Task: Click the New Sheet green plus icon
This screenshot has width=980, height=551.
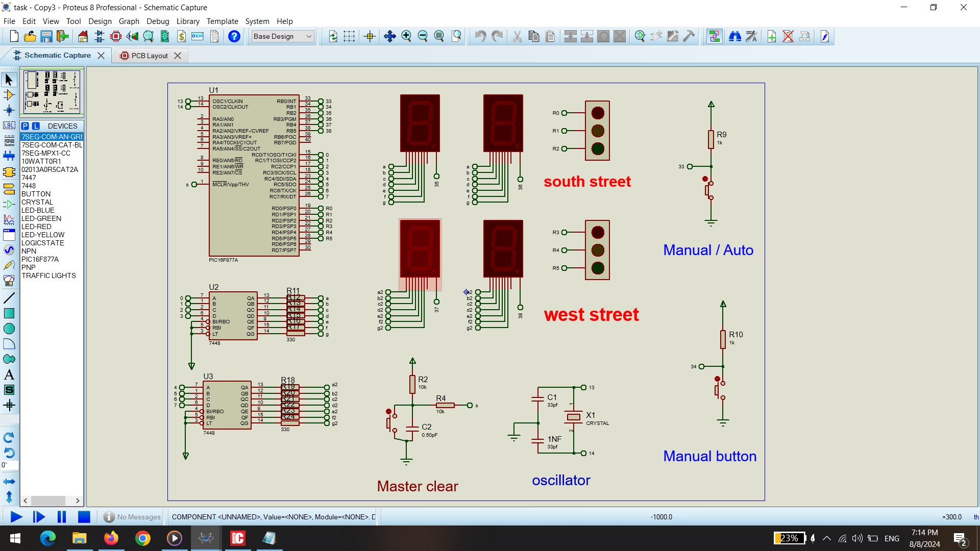Action: click(x=771, y=36)
